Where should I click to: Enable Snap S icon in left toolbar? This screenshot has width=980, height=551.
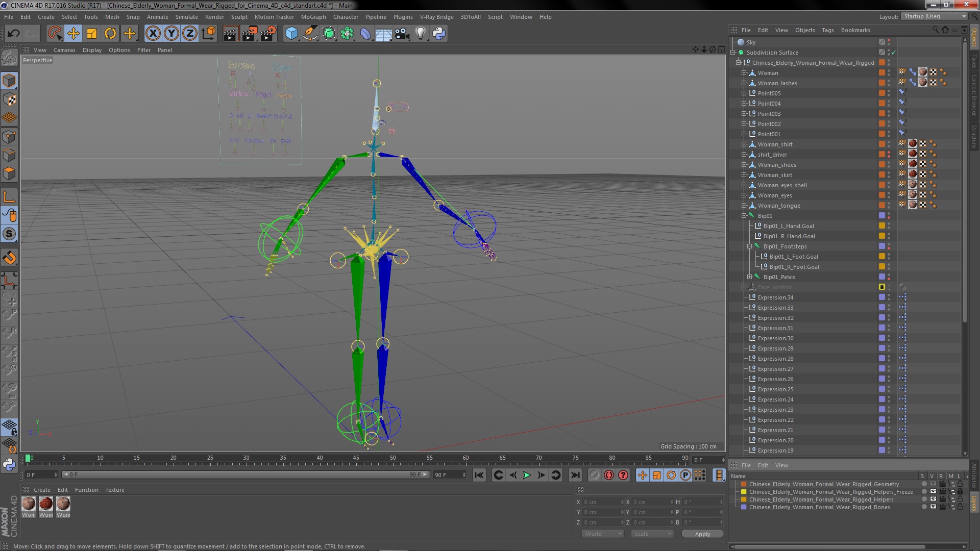pos(9,234)
